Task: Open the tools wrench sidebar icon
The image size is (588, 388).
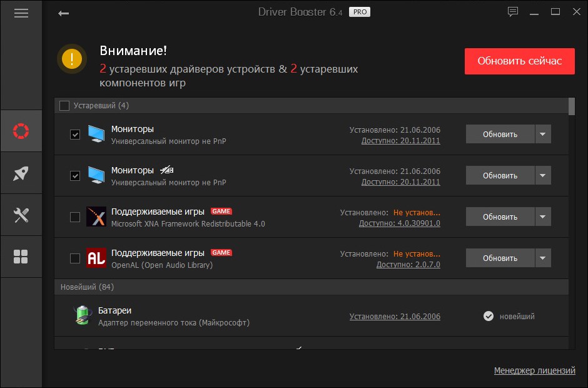Action: pyautogui.click(x=21, y=215)
